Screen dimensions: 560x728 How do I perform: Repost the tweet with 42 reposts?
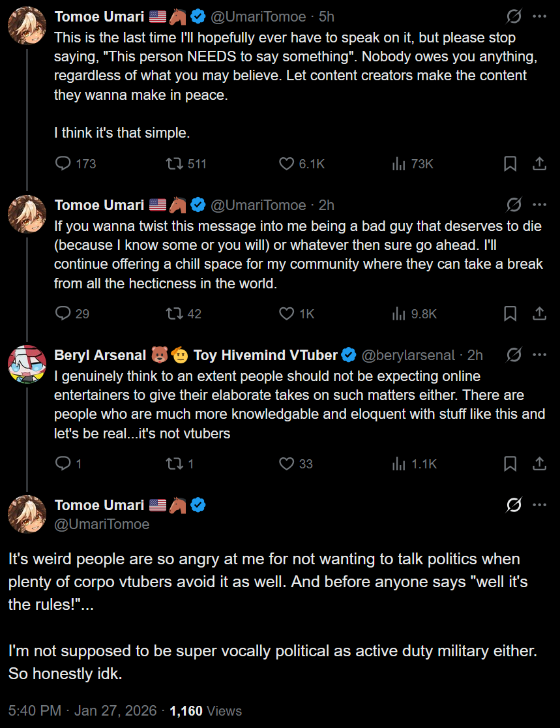(x=175, y=314)
